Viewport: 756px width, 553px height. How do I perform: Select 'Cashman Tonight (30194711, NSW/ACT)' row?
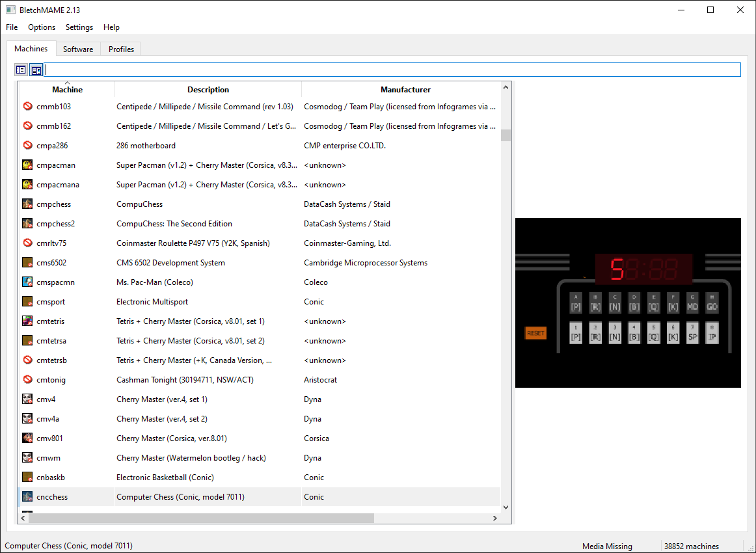(260, 380)
